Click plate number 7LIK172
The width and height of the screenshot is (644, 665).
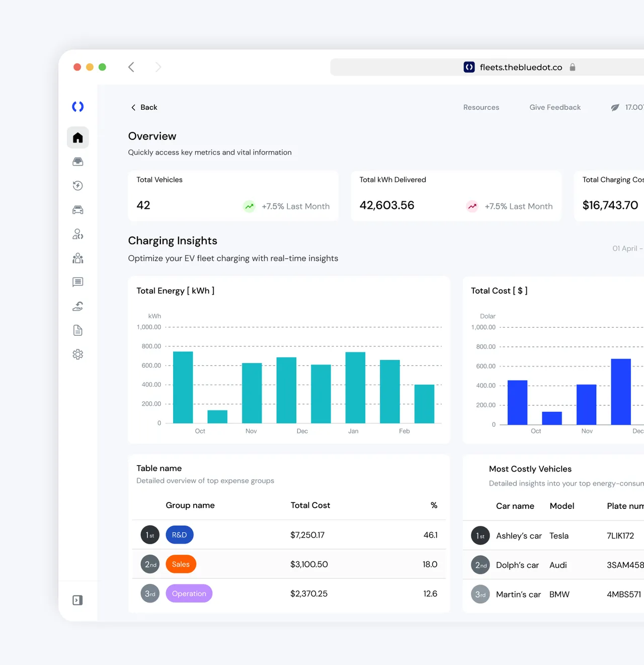pyautogui.click(x=620, y=536)
